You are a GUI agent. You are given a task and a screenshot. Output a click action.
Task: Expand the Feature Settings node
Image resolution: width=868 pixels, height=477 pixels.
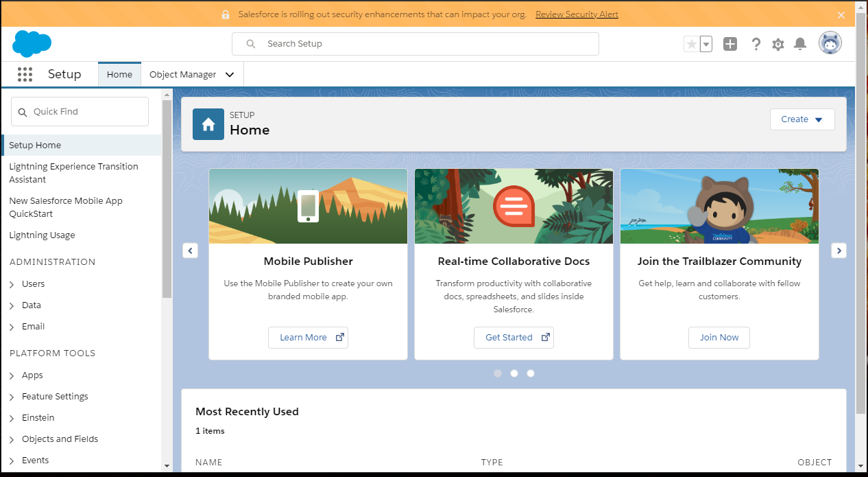pyautogui.click(x=12, y=397)
